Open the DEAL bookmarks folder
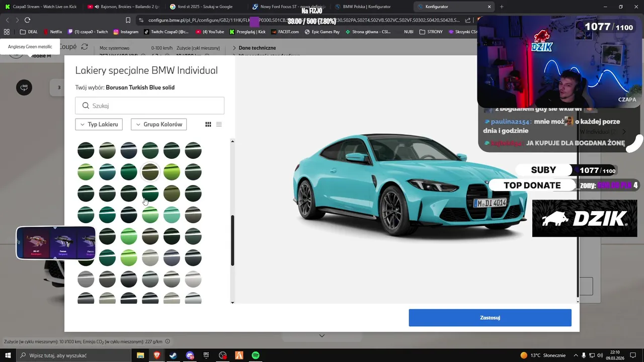The width and height of the screenshot is (644, 362). pyautogui.click(x=29, y=32)
